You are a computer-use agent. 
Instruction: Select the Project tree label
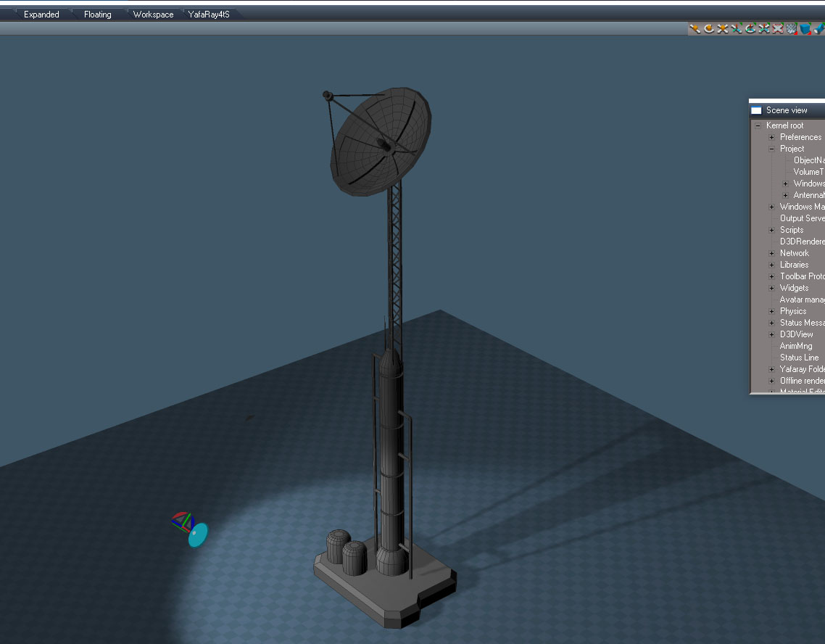pos(792,149)
